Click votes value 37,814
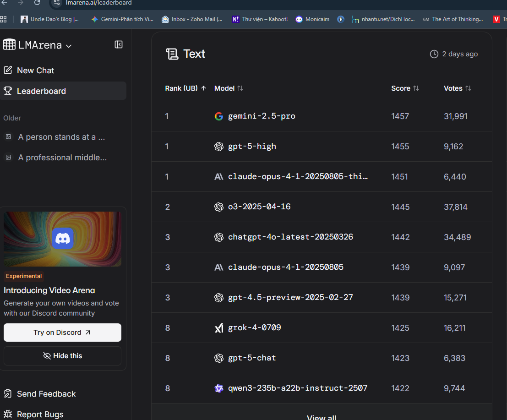The height and width of the screenshot is (420, 507). click(x=456, y=207)
